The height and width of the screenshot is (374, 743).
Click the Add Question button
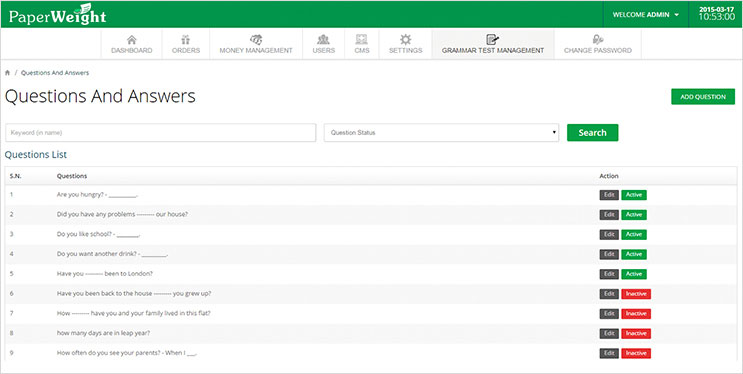tap(703, 97)
